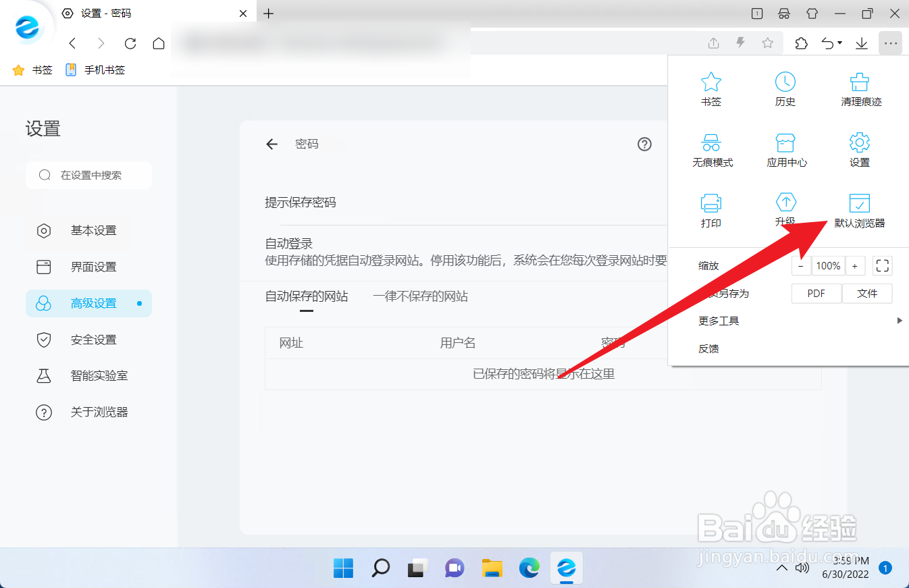This screenshot has width=909, height=588.
Task: Open the volume control in system tray
Action: click(x=802, y=568)
